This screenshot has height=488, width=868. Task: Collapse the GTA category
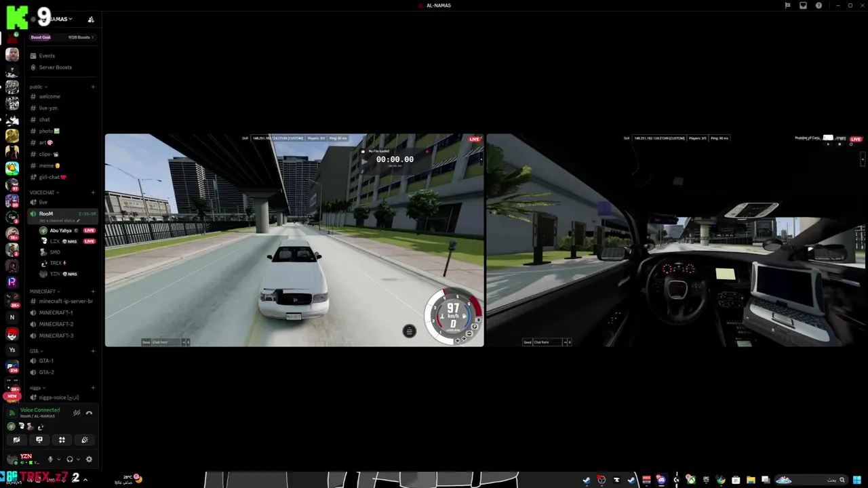pos(36,351)
